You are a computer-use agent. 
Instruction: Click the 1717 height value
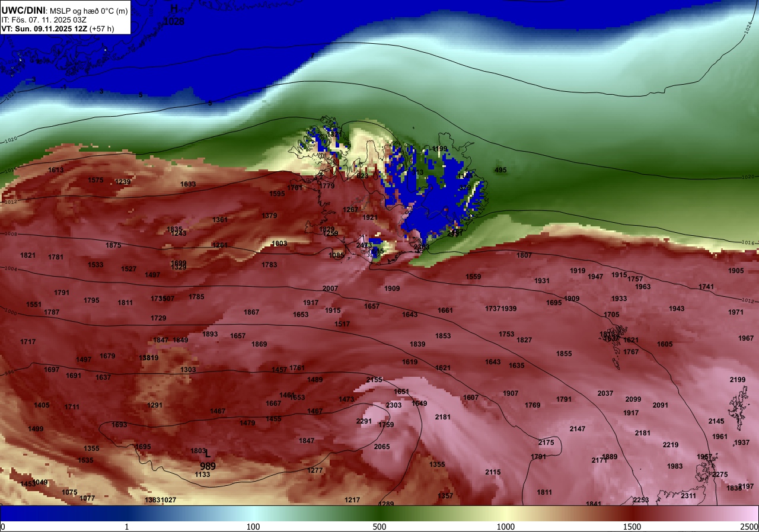pos(28,342)
